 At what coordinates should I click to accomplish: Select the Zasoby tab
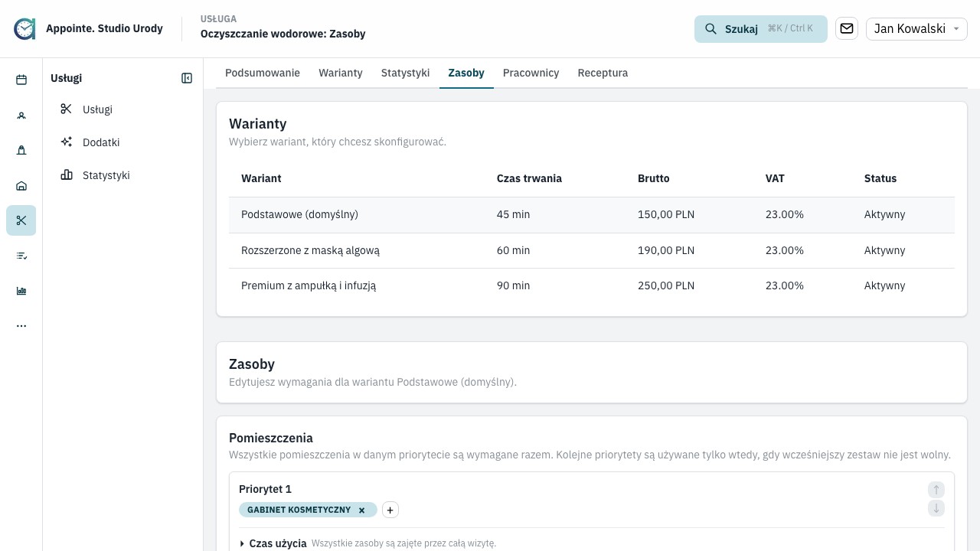(x=466, y=73)
